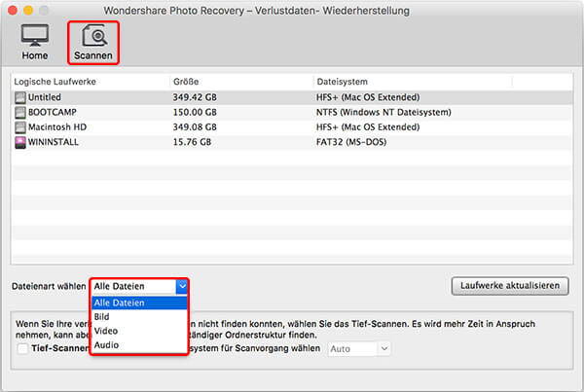Click NTFS (Windows NT Dateisystem) cell
The image size is (584, 392).
pyautogui.click(x=383, y=113)
